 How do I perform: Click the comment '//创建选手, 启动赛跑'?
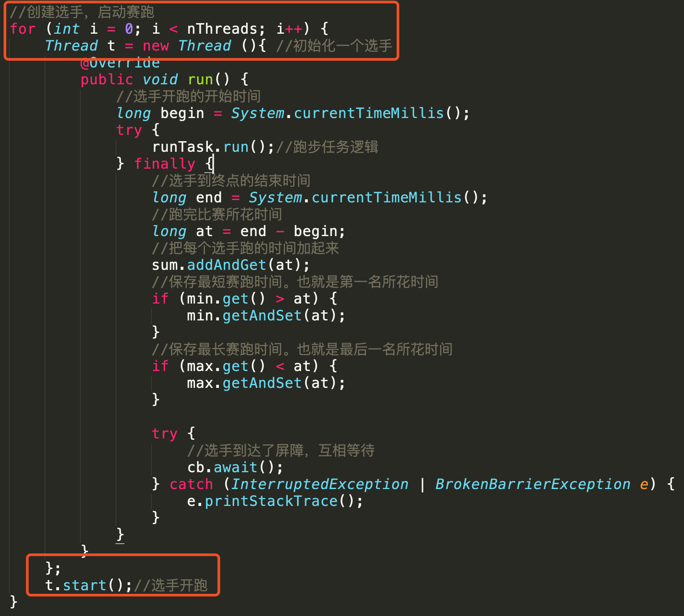tap(82, 12)
